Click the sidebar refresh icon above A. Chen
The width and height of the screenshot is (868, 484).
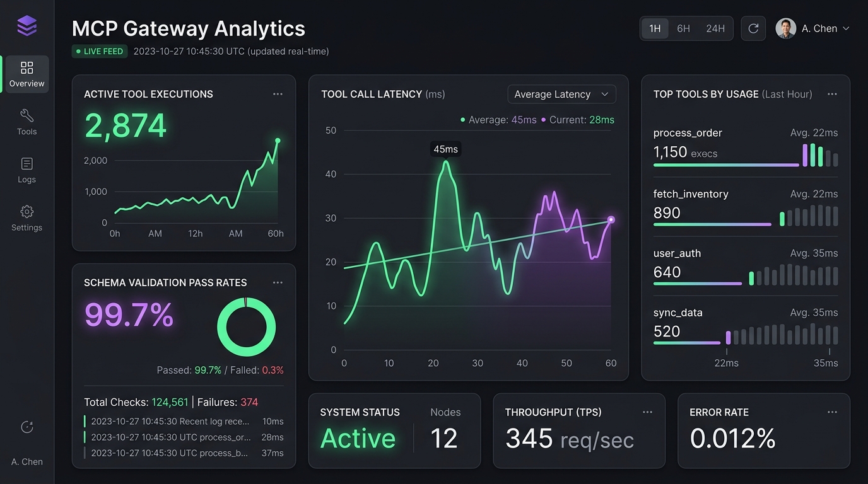[26, 427]
